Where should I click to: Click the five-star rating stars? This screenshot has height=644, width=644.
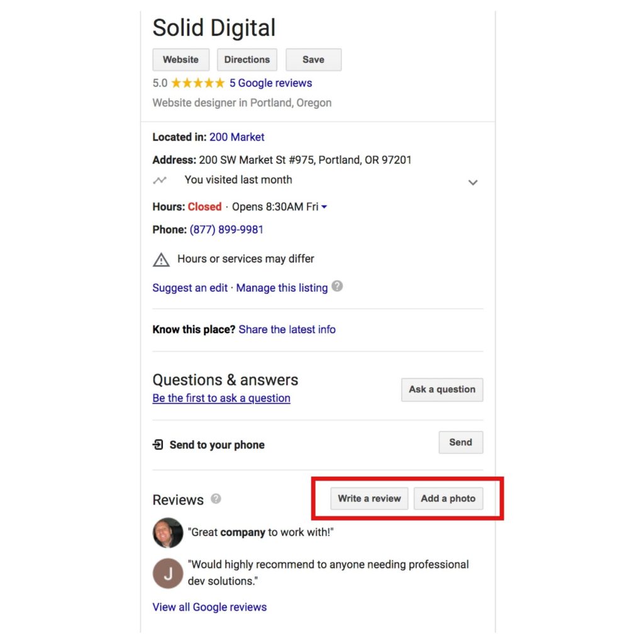(x=198, y=83)
